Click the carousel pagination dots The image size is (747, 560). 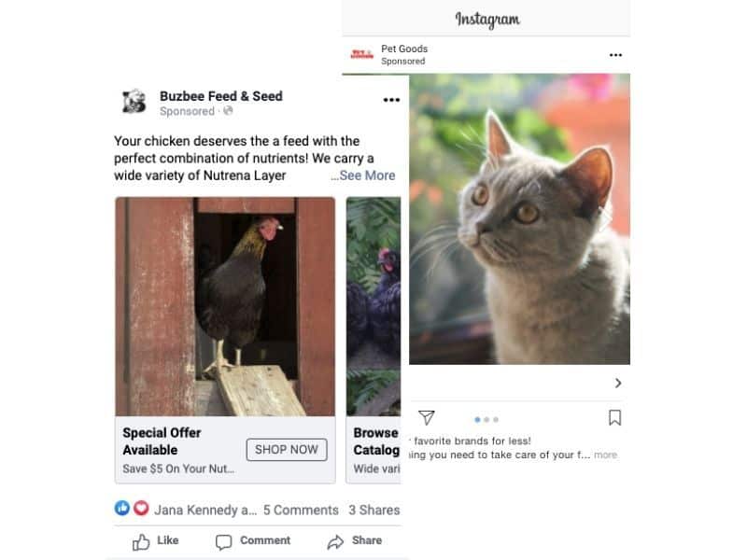[486, 419]
